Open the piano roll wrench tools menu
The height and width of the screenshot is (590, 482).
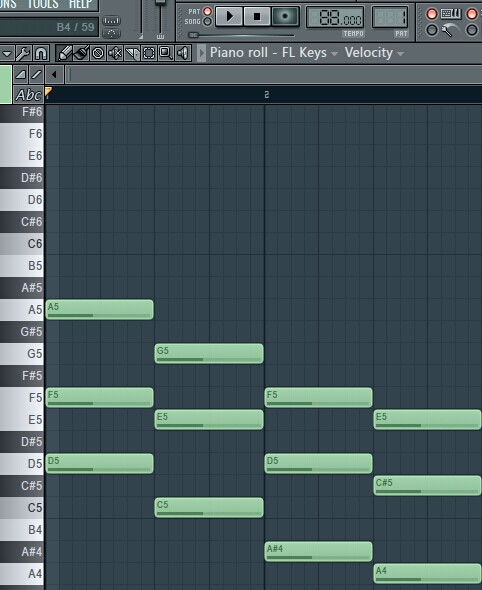pyautogui.click(x=23, y=53)
